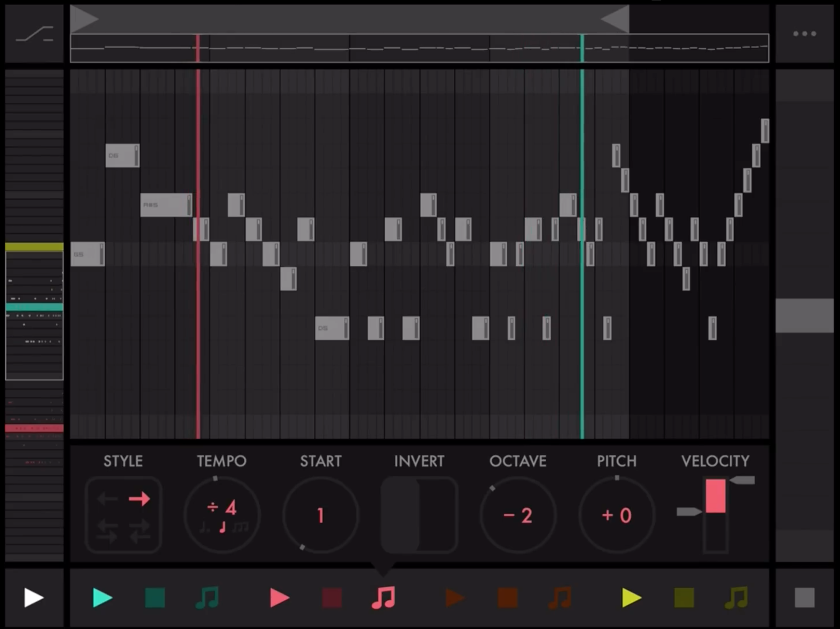Start the orange playhead with its play button
The image size is (840, 629).
pyautogui.click(x=454, y=598)
